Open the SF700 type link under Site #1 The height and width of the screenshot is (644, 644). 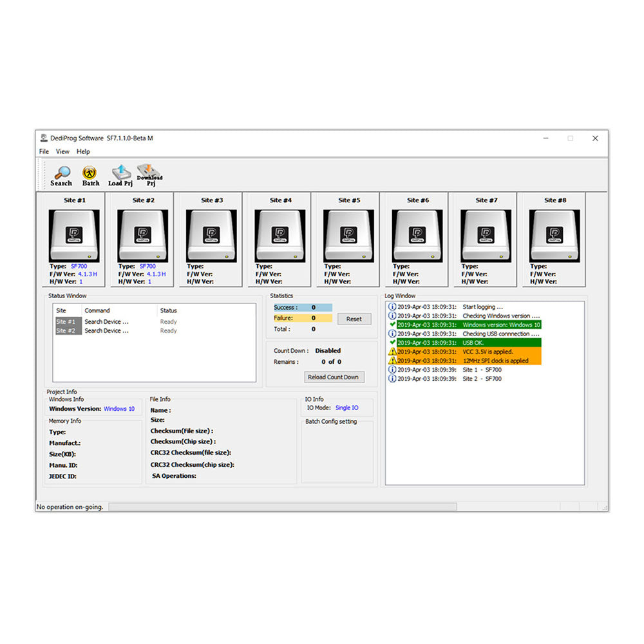coord(80,265)
